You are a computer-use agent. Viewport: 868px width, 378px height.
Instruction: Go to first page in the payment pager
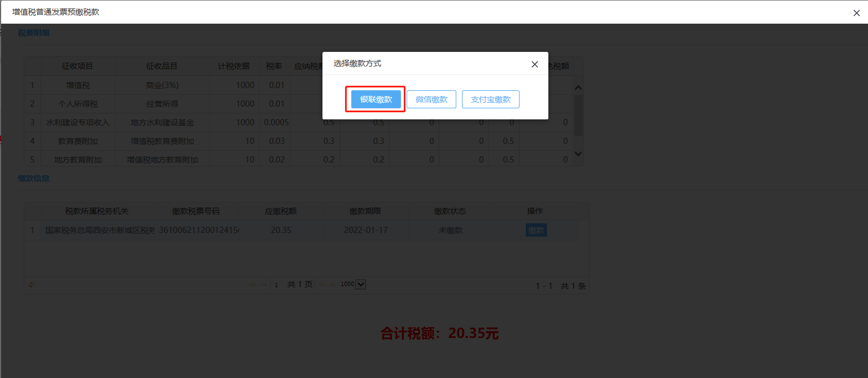pos(254,285)
